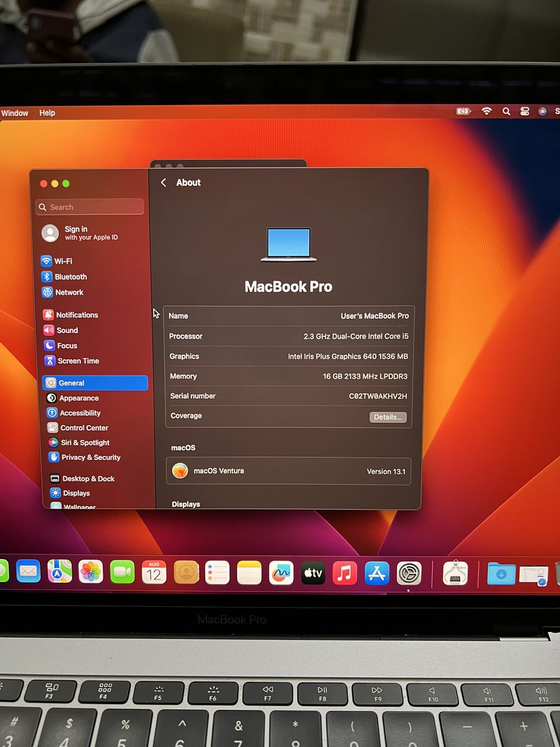Click the serial number C02TW0AKHV2H
This screenshot has height=747, width=560.
pos(378,397)
